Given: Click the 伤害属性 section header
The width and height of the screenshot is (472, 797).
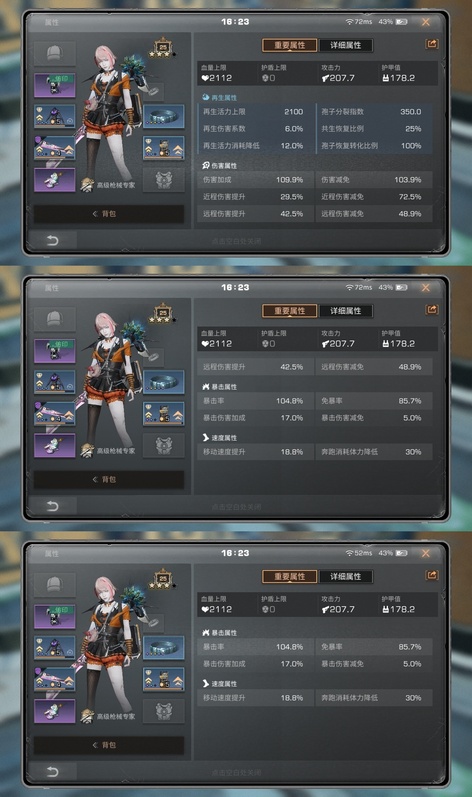Looking at the screenshot, I should [219, 166].
